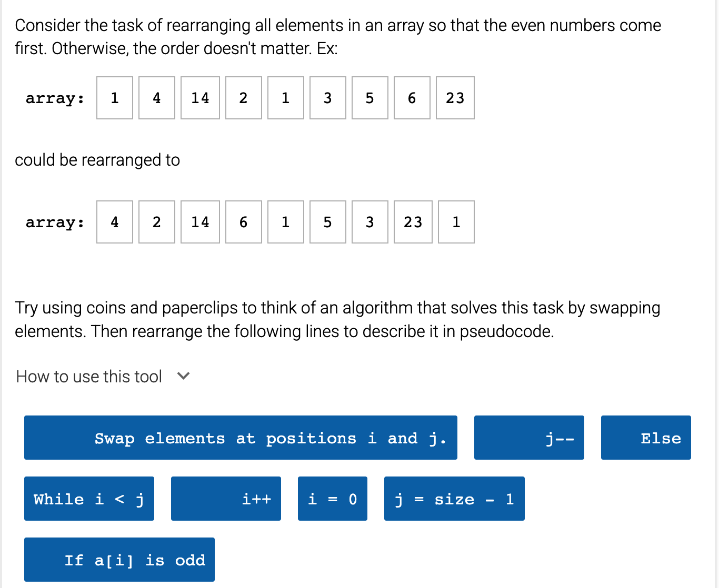Click the 'While i < j' block
719x588 pixels.
(x=89, y=499)
